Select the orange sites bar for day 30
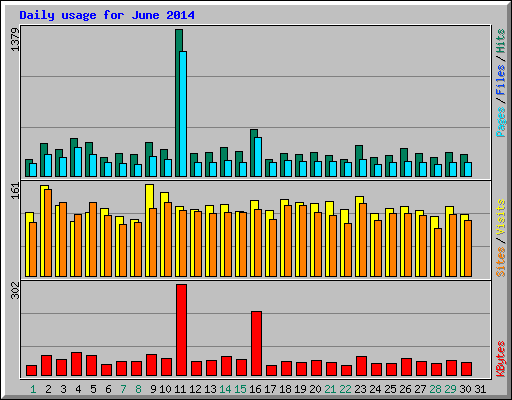Viewport: 512px width, 400px height. tap(468, 248)
